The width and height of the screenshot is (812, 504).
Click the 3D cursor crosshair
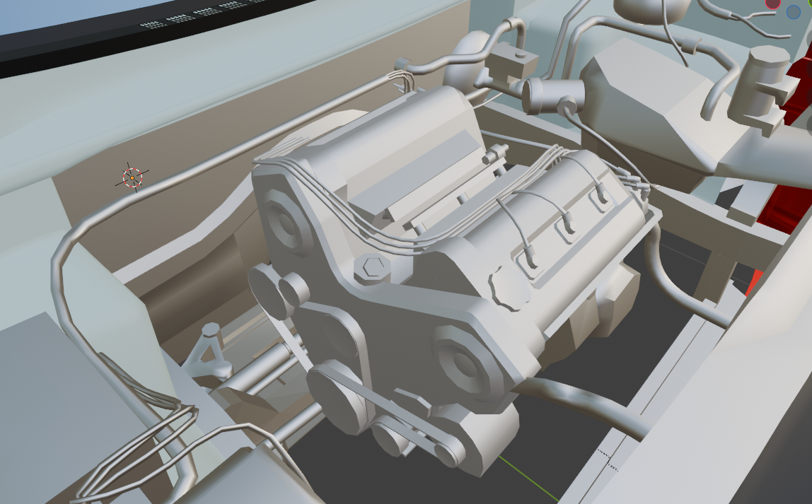(x=132, y=177)
